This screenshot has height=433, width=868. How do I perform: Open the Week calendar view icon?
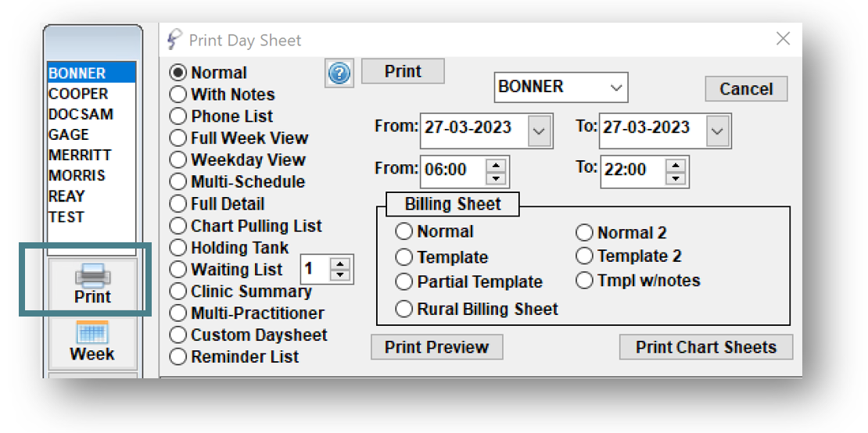pyautogui.click(x=92, y=343)
